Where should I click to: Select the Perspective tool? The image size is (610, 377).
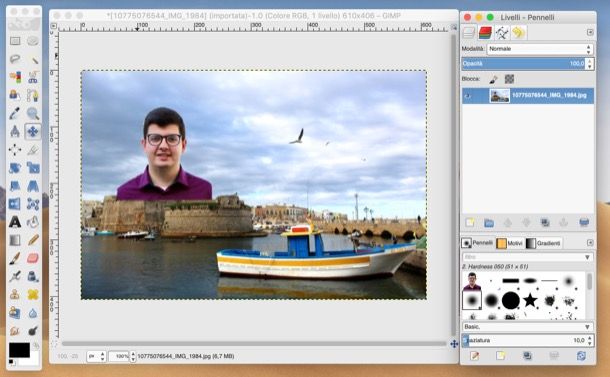33,186
